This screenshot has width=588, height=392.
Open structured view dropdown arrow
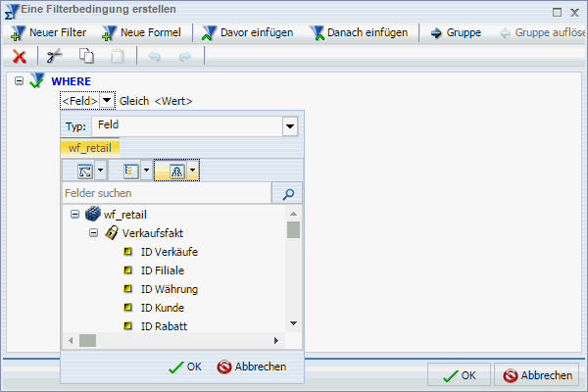(x=193, y=170)
